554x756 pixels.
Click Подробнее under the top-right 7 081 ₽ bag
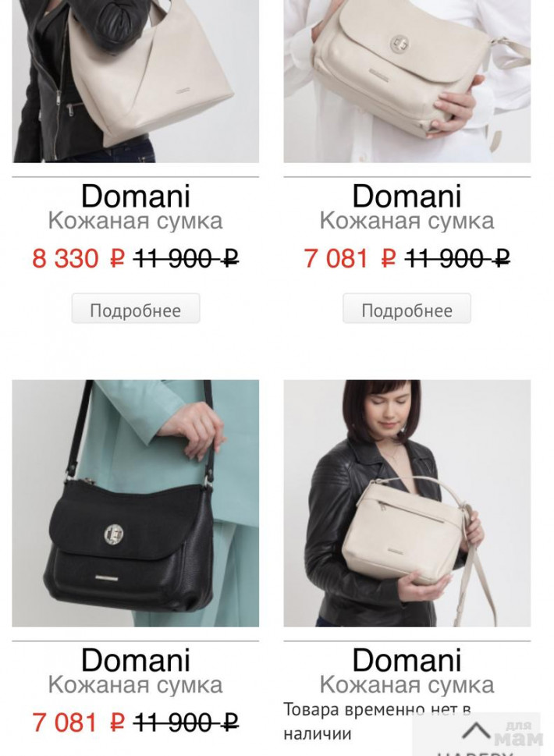pyautogui.click(x=407, y=309)
